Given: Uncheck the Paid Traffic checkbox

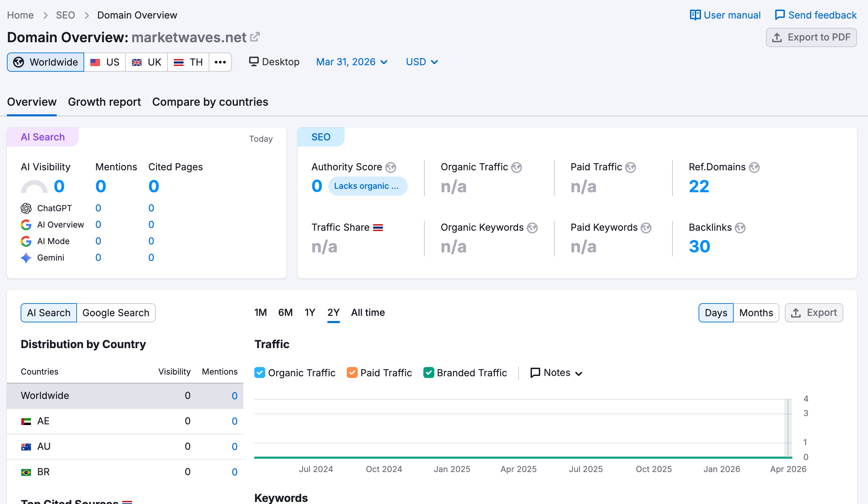Looking at the screenshot, I should point(352,373).
